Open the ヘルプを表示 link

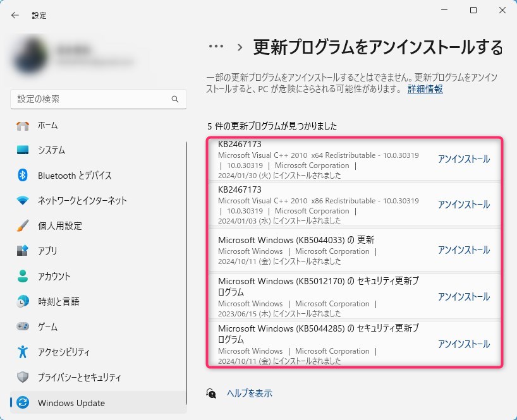point(249,393)
